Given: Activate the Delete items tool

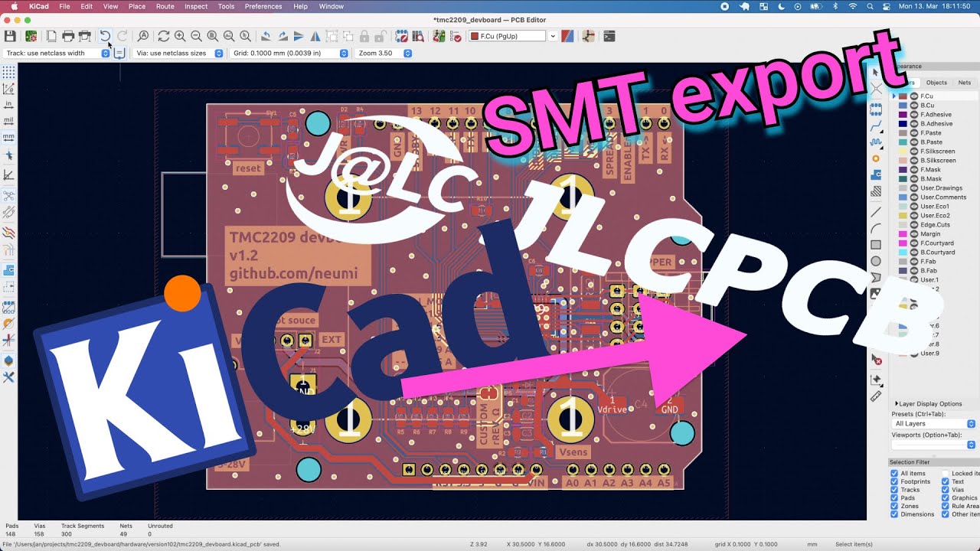Looking at the screenshot, I should pos(876,360).
